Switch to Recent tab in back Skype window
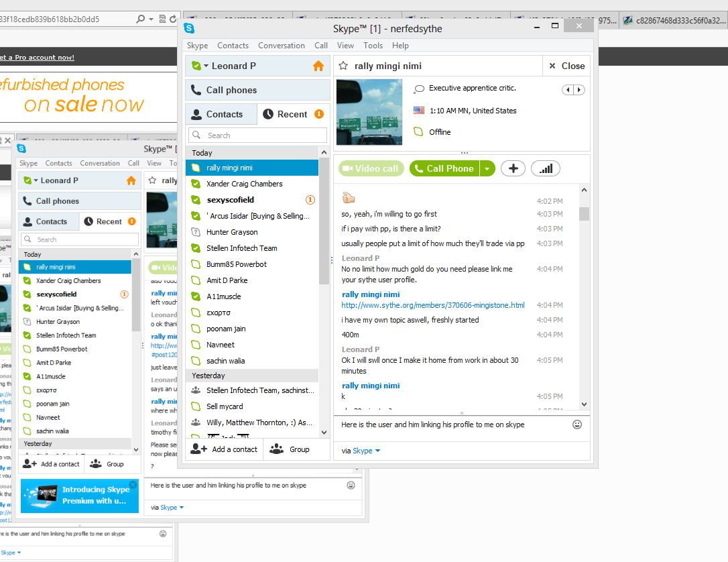728x562 pixels. [x=110, y=221]
